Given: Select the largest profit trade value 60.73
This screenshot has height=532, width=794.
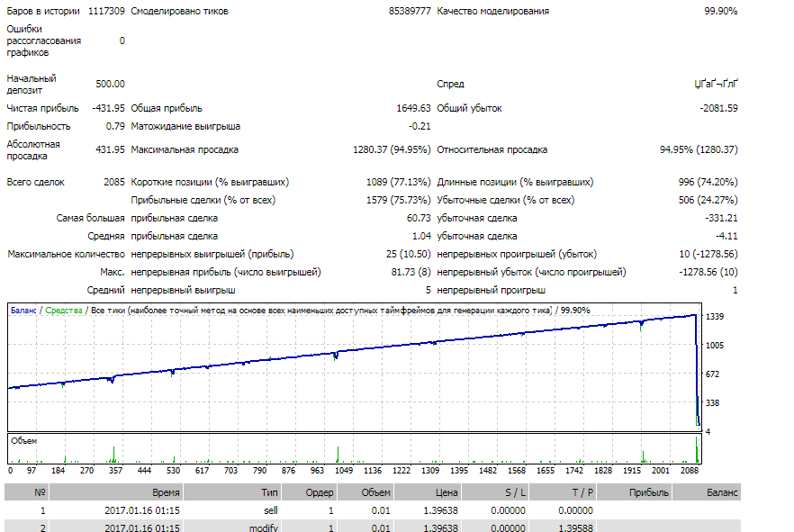Looking at the screenshot, I should pos(419,218).
